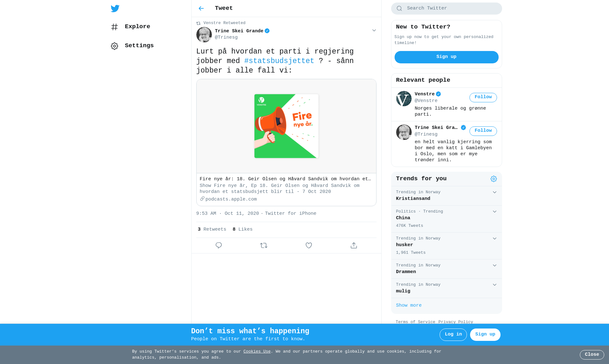Expand options for the Drammen trend

(494, 265)
